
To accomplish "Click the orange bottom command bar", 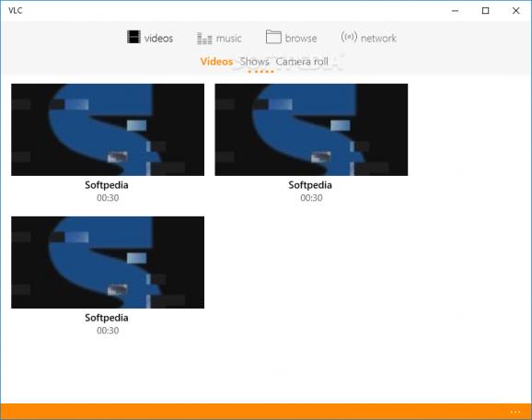I will (x=266, y=412).
